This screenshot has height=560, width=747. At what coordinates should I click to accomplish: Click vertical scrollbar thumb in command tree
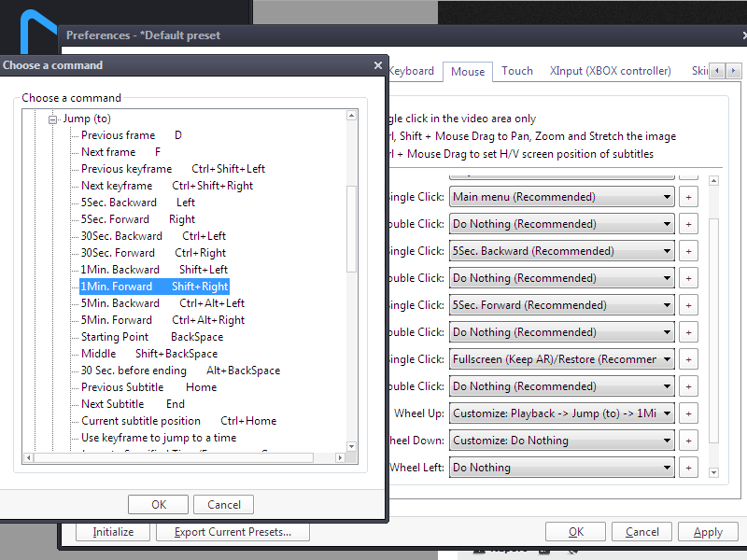(x=352, y=229)
